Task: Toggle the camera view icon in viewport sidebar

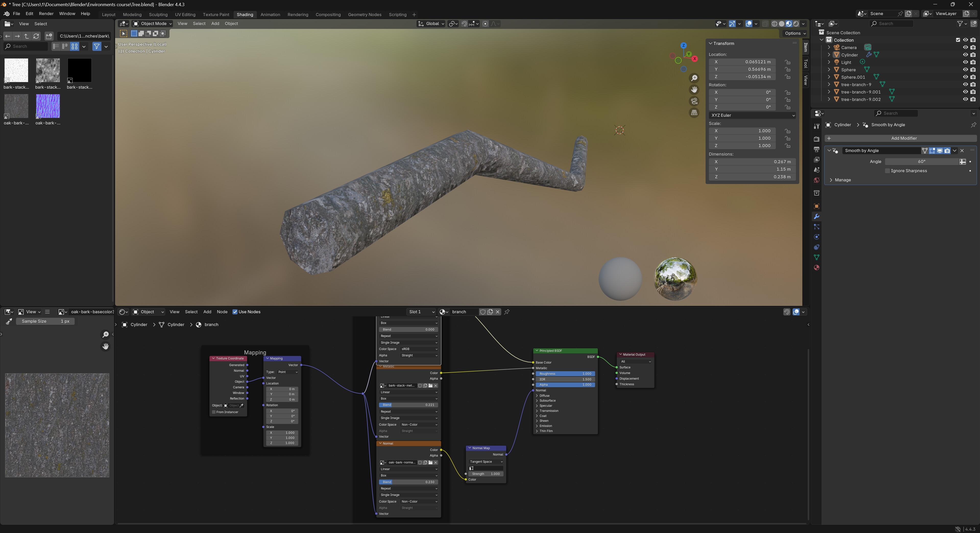Action: click(694, 101)
